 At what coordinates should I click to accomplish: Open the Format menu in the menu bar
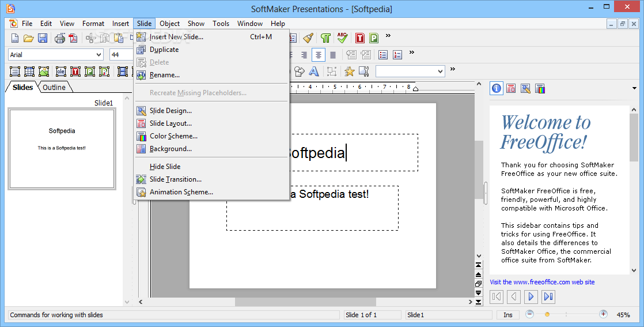(93, 24)
